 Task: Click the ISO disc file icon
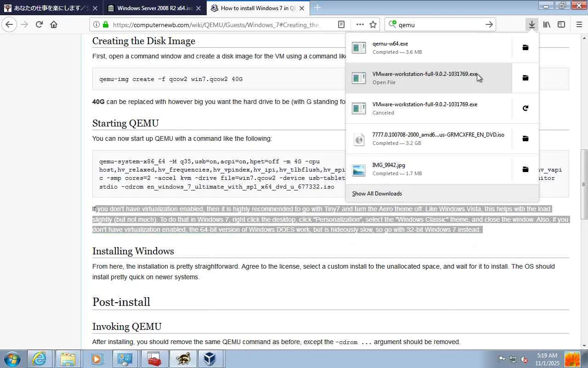(359, 138)
